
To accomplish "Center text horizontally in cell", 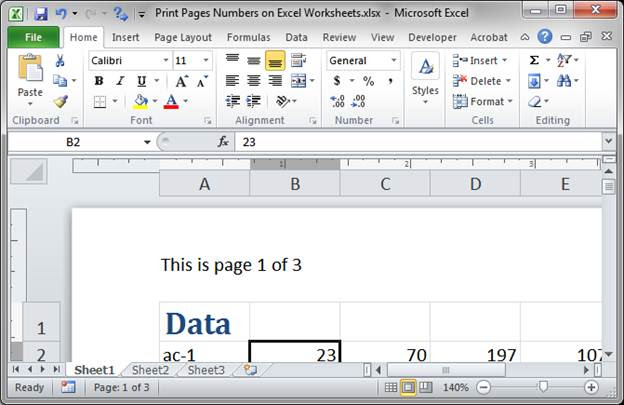I will [254, 81].
